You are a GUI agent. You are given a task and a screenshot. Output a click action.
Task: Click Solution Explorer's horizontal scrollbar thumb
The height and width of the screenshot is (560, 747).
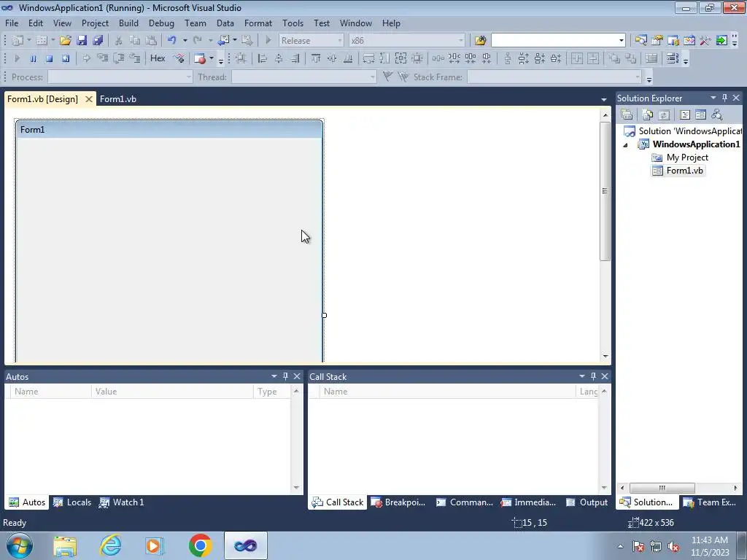pos(662,488)
